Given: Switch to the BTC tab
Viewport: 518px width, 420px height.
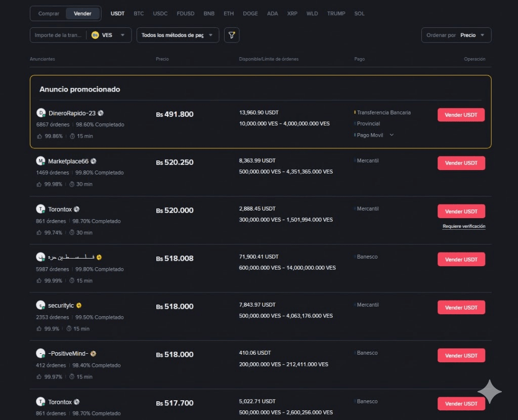Looking at the screenshot, I should tap(139, 14).
